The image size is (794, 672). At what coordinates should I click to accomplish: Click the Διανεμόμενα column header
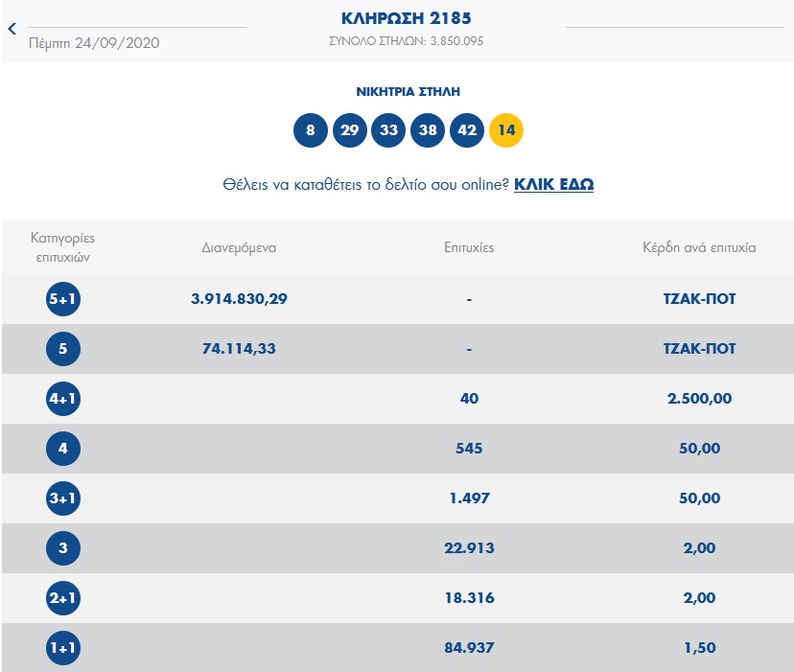tap(239, 247)
